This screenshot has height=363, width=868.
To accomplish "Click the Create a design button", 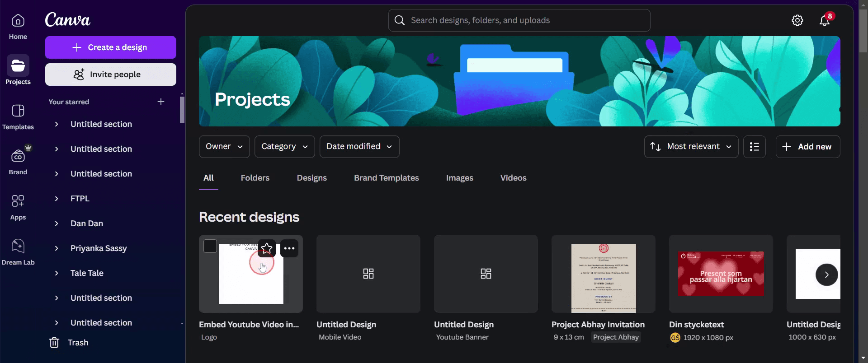I will click(x=111, y=47).
